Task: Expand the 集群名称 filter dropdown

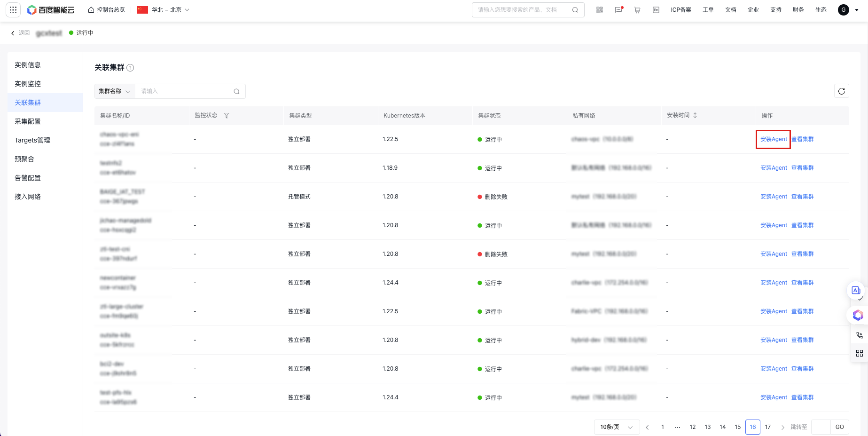Action: click(x=115, y=91)
